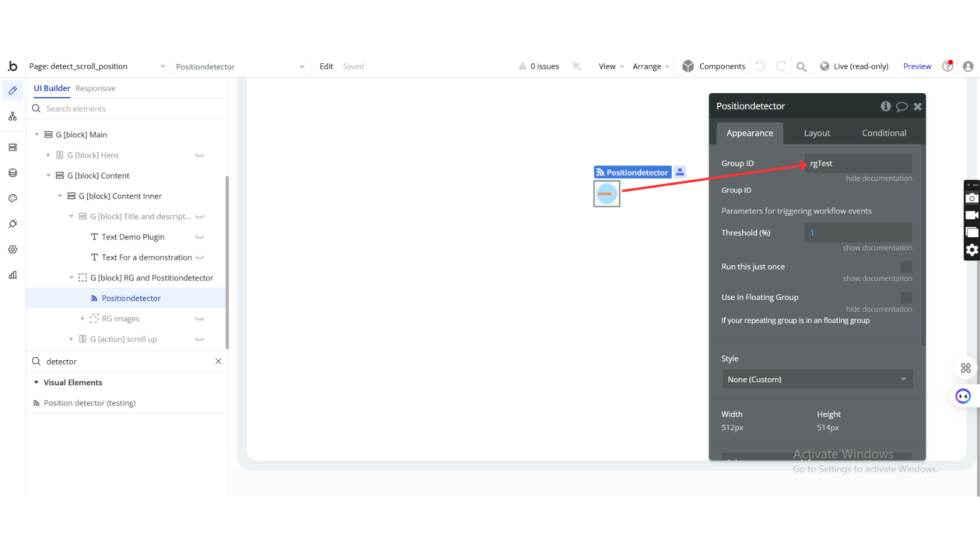Image resolution: width=980 pixels, height=552 pixels.
Task: Open the help icon with notification dot
Action: point(948,66)
